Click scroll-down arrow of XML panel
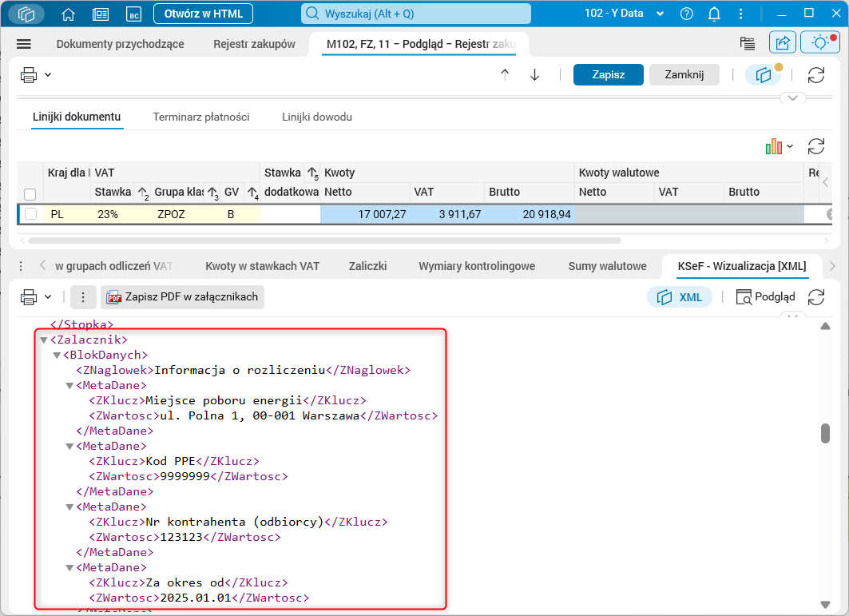 pos(825,604)
